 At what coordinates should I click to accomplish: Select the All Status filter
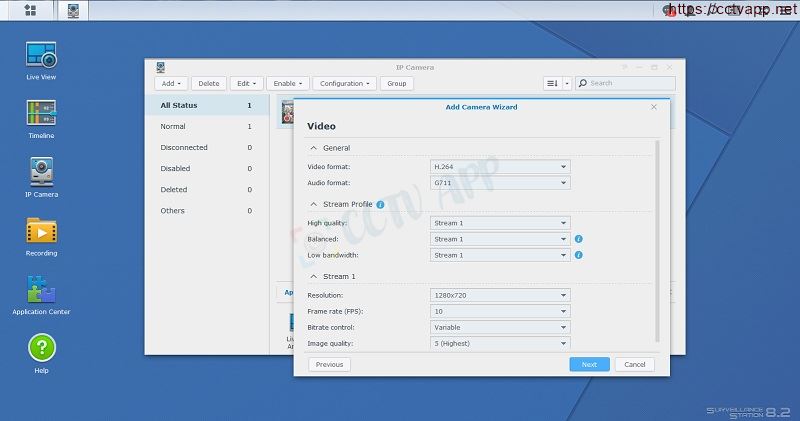(179, 105)
